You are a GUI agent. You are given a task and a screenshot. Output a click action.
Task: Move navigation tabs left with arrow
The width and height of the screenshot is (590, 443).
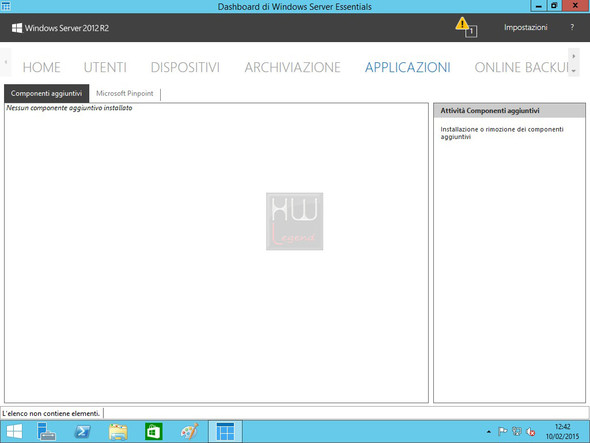6,62
